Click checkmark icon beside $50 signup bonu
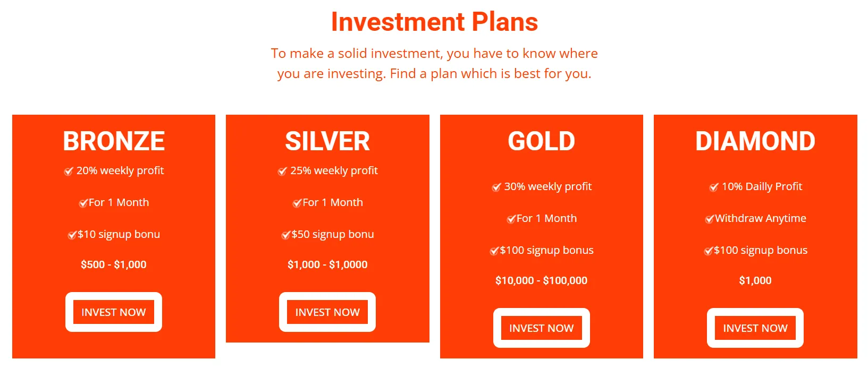The image size is (868, 368). (x=285, y=235)
